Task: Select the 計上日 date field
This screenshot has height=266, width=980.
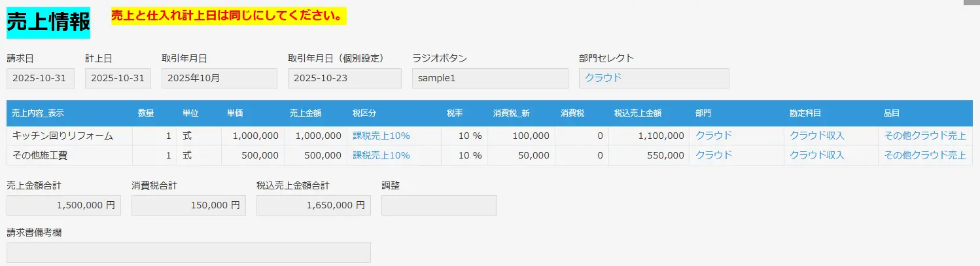Action: coord(118,78)
